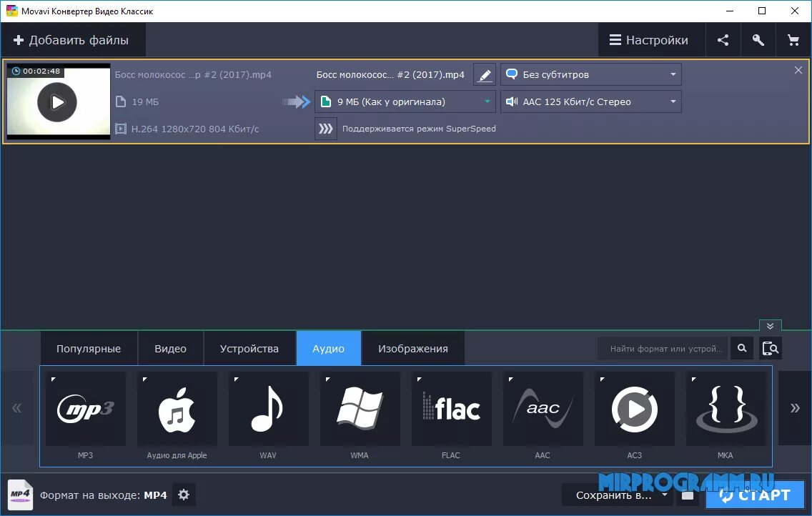Select the Аудио для Apple format
Screen dimensions: 812x516
pyautogui.click(x=177, y=408)
